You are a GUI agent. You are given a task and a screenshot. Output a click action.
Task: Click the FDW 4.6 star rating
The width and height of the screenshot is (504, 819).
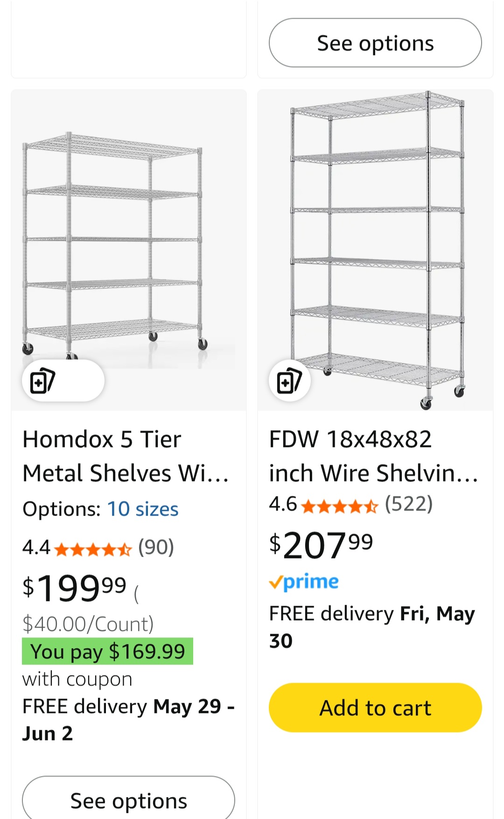339,505
